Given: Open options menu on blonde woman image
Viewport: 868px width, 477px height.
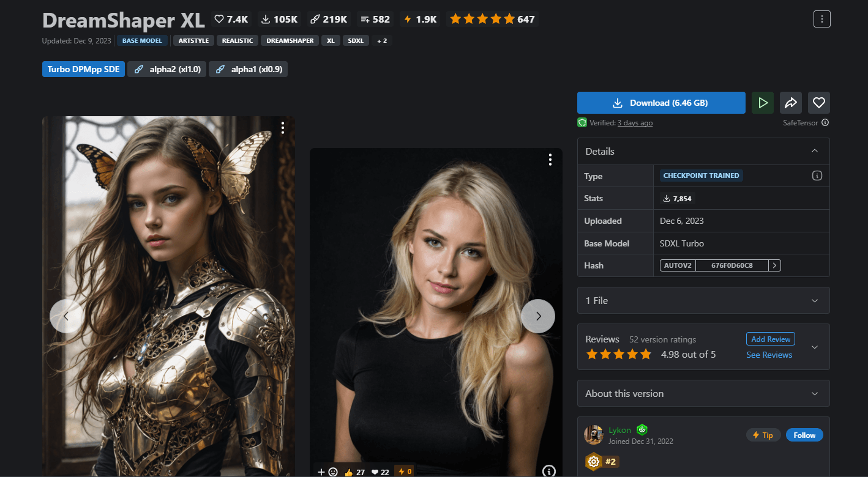Looking at the screenshot, I should [550, 160].
